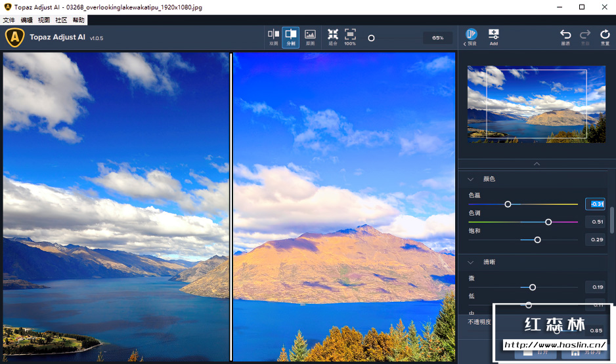616x364 pixels.
Task: Open the 视图 menu
Action: coord(44,20)
